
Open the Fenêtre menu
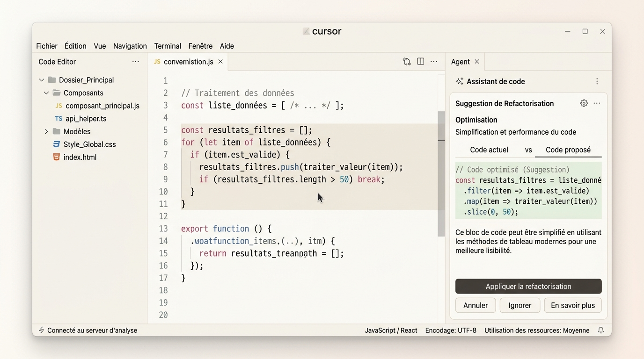pos(200,46)
